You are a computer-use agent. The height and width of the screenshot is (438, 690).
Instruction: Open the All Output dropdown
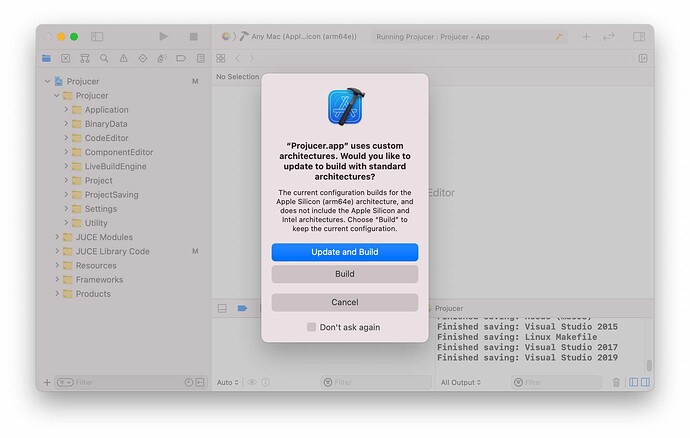tap(461, 383)
